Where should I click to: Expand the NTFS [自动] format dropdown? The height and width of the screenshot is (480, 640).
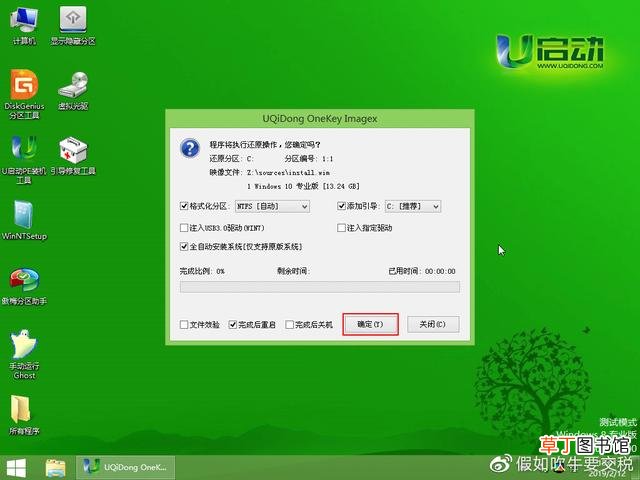272,207
